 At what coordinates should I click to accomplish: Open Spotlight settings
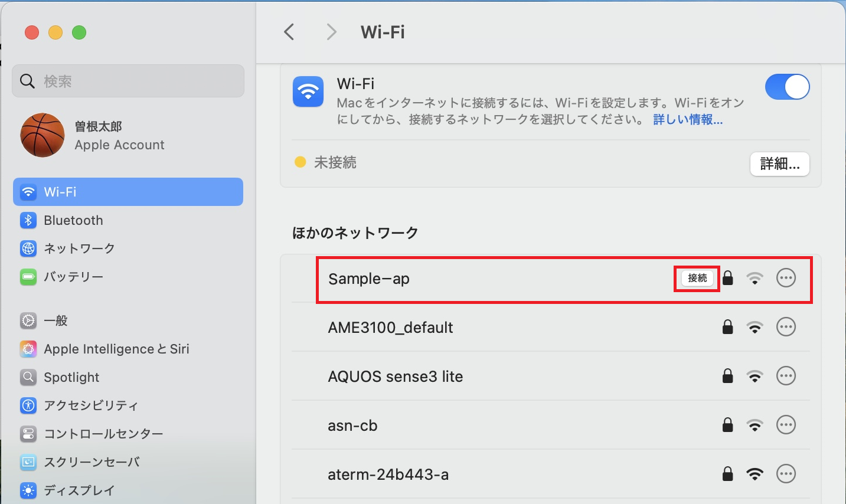tap(128, 377)
